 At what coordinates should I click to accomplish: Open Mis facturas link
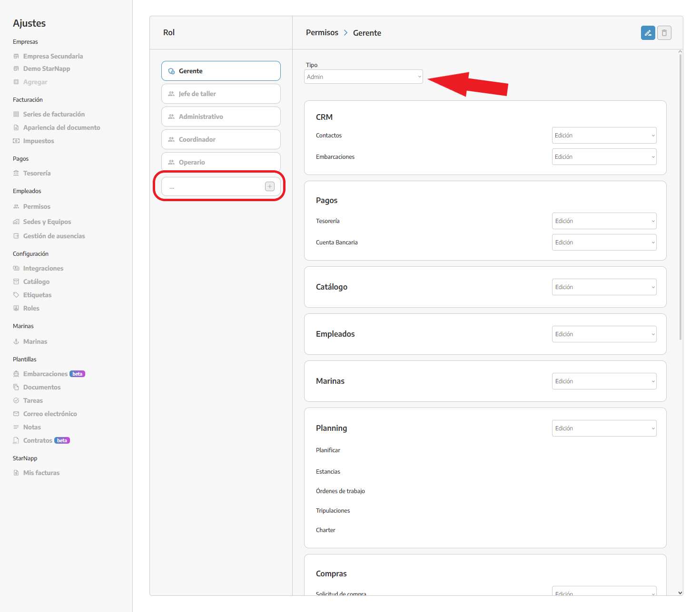[x=41, y=473]
